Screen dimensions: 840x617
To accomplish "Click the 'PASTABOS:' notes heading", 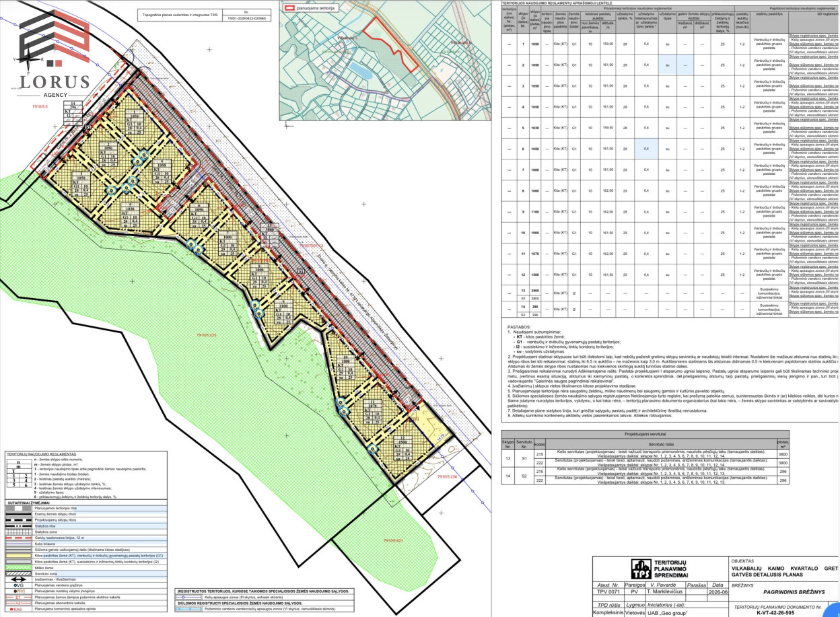I will tap(518, 326).
